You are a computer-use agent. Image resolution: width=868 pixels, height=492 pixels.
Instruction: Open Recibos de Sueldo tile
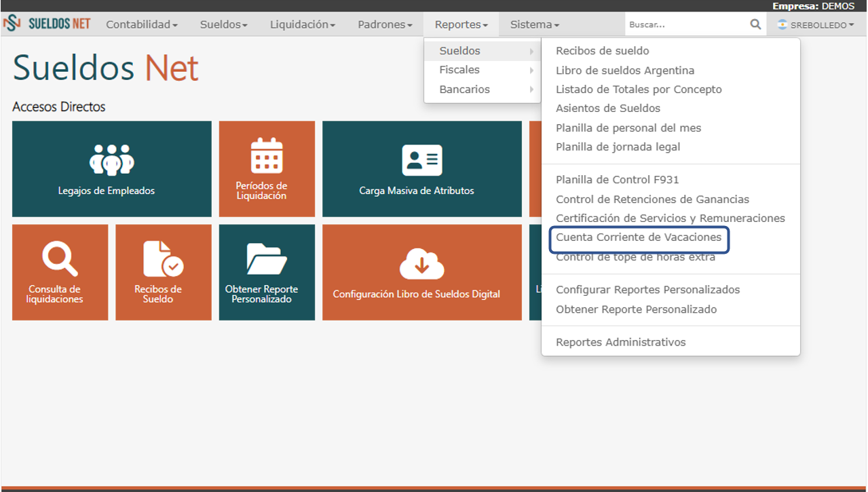[164, 272]
